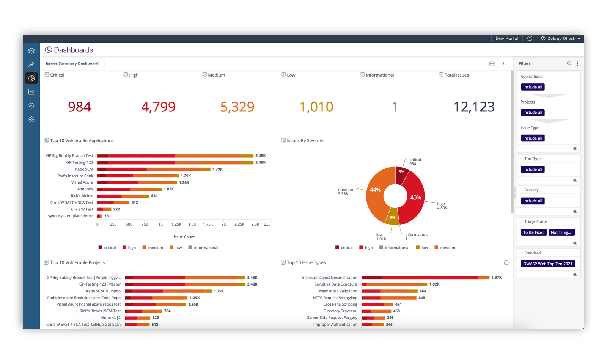Open the line chart analytics sidebar icon
The height and width of the screenshot is (364, 607).
[x=31, y=92]
